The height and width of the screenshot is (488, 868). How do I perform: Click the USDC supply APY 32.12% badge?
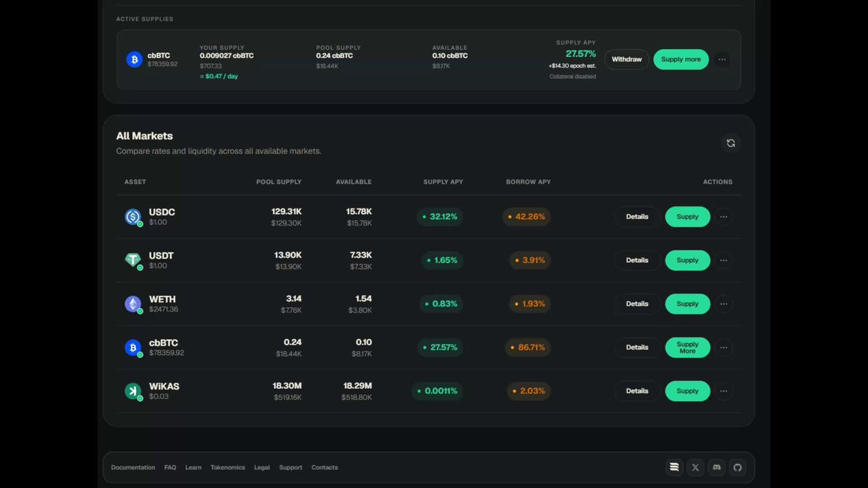440,217
